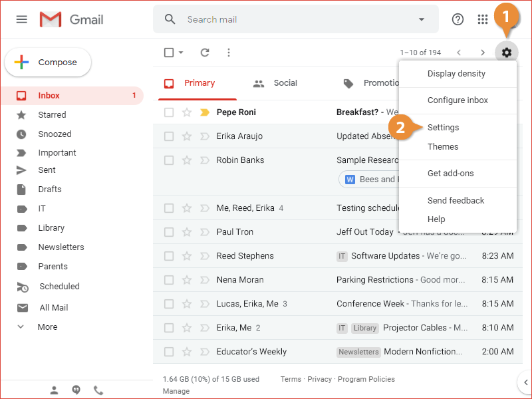Expand the search options arrow

click(x=421, y=19)
